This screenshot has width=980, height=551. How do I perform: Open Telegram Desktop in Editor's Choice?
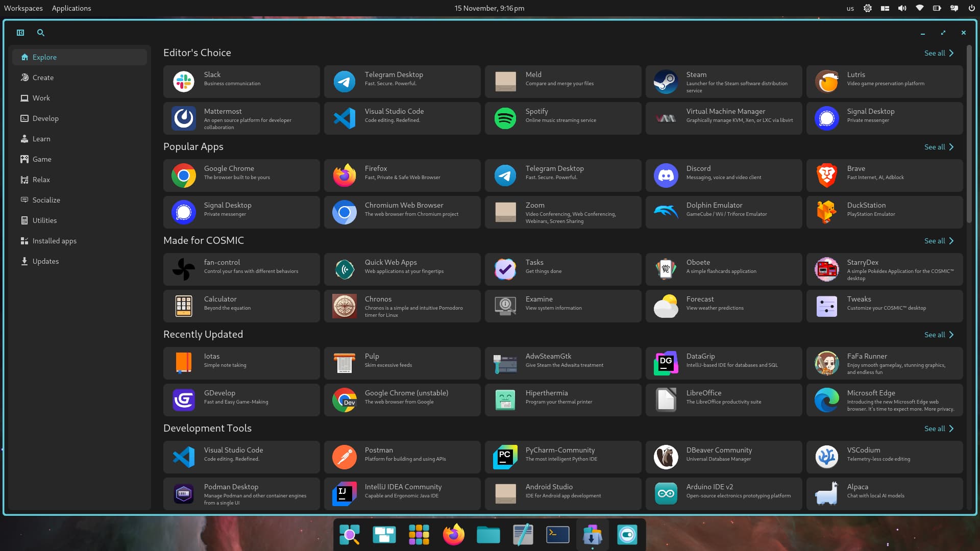[x=402, y=82]
